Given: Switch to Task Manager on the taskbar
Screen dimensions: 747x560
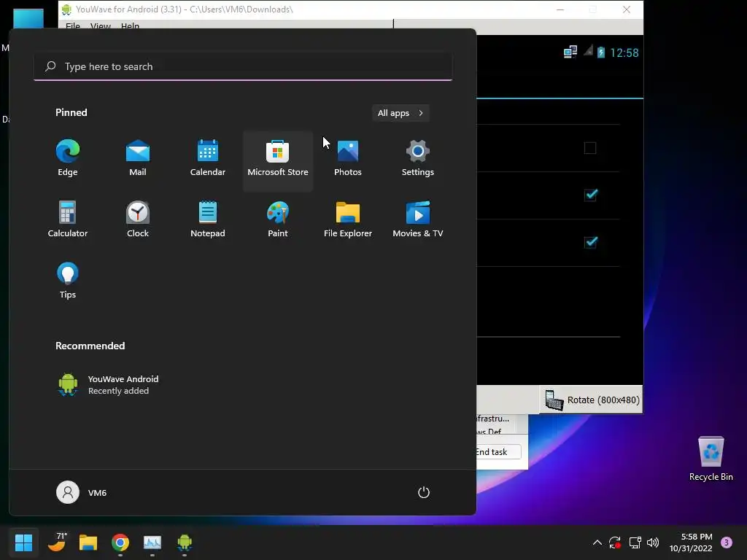Looking at the screenshot, I should click(x=152, y=542).
